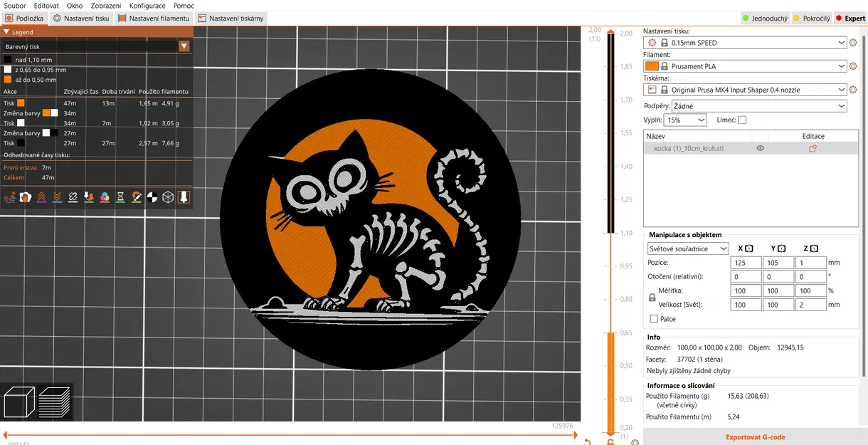Screen dimensions: 868x445
Task: Click the vertical slider gear settings icon
Action: 635,441
